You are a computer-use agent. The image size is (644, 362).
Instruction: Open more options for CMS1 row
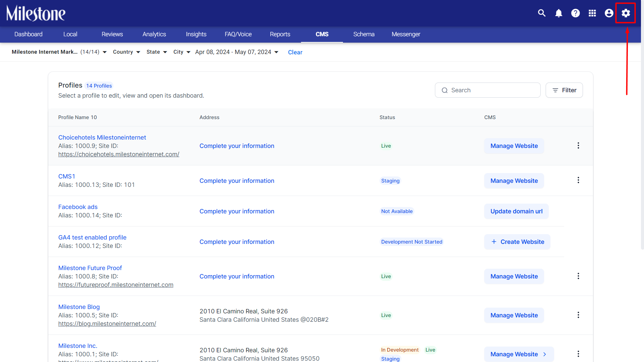(x=578, y=180)
